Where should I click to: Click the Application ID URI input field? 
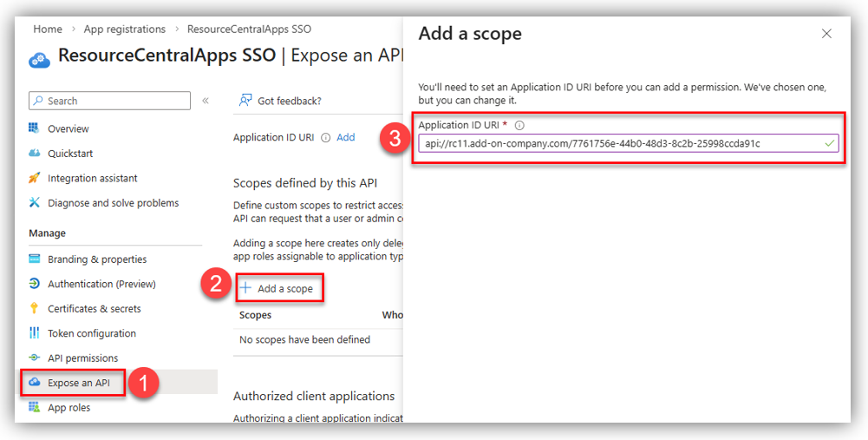[x=629, y=143]
